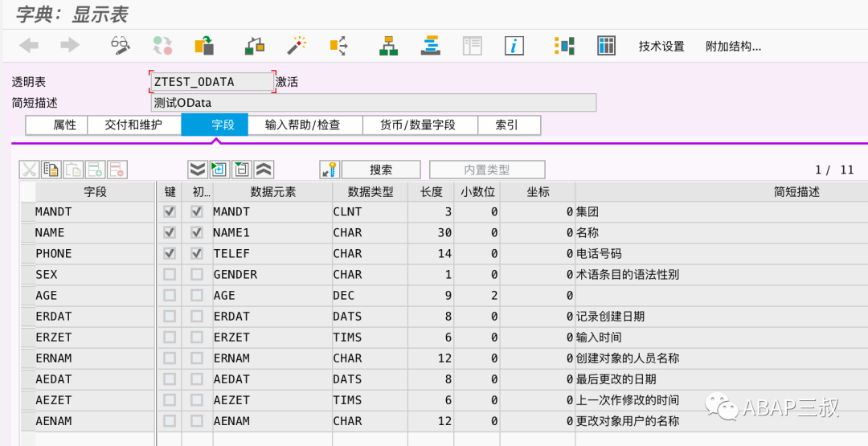Click the 简短描述 column header
This screenshot has width=868, height=446.
click(722, 192)
